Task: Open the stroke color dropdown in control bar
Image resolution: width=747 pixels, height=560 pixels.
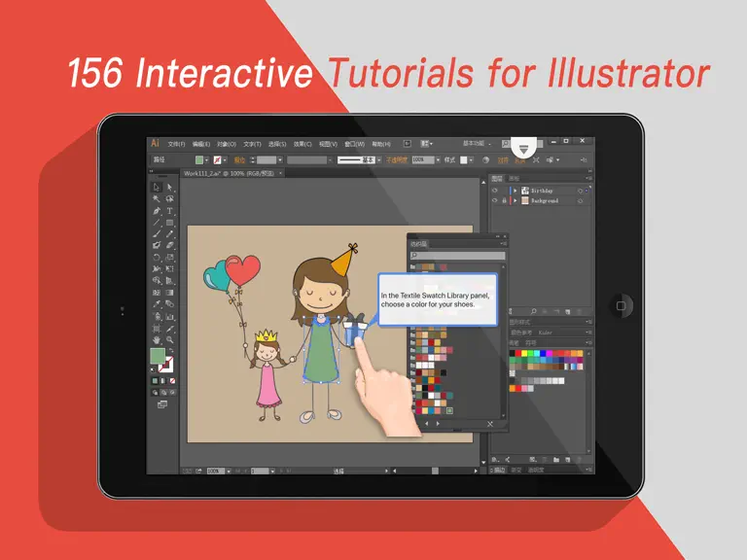Action: point(225,160)
